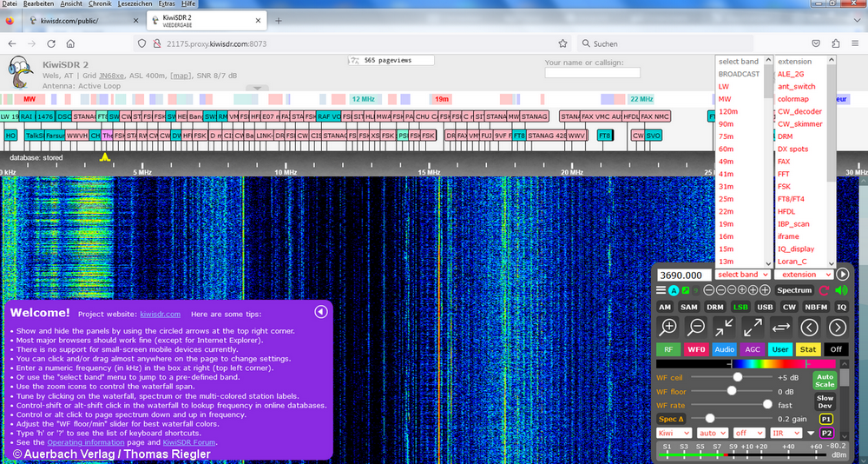Toggle the Spectrum display button

(794, 290)
